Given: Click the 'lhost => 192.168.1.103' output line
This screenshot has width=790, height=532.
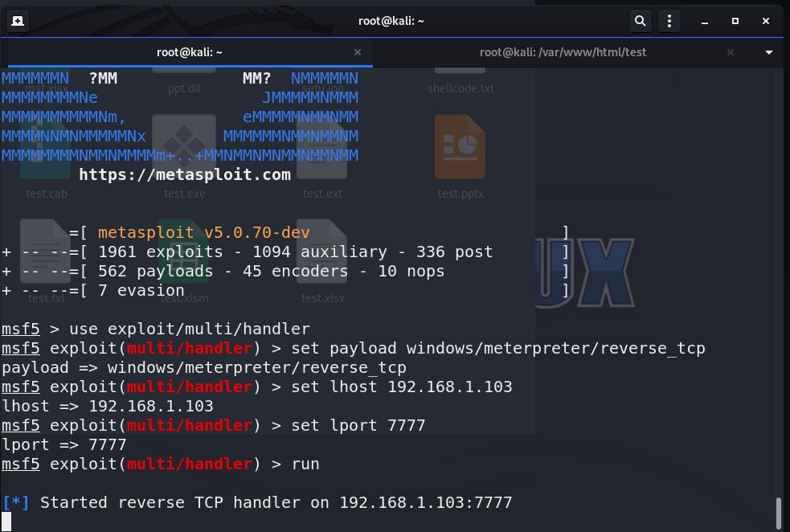Looking at the screenshot, I should pyautogui.click(x=108, y=407).
